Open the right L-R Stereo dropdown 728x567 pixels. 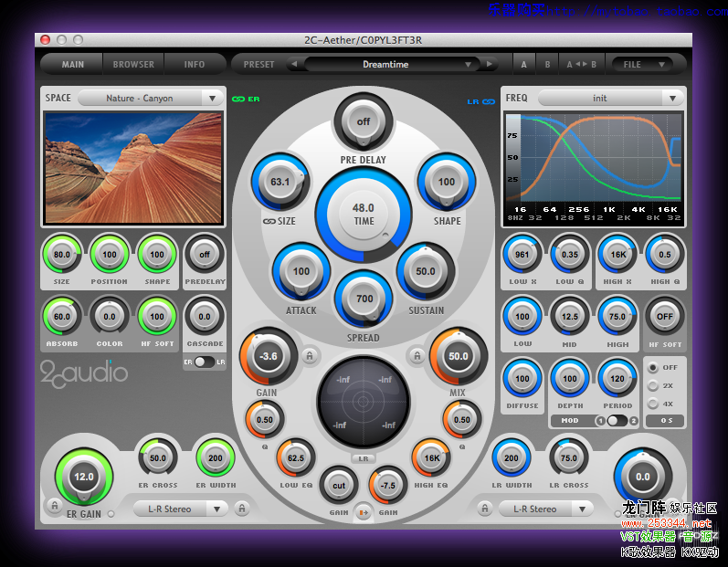(x=546, y=509)
